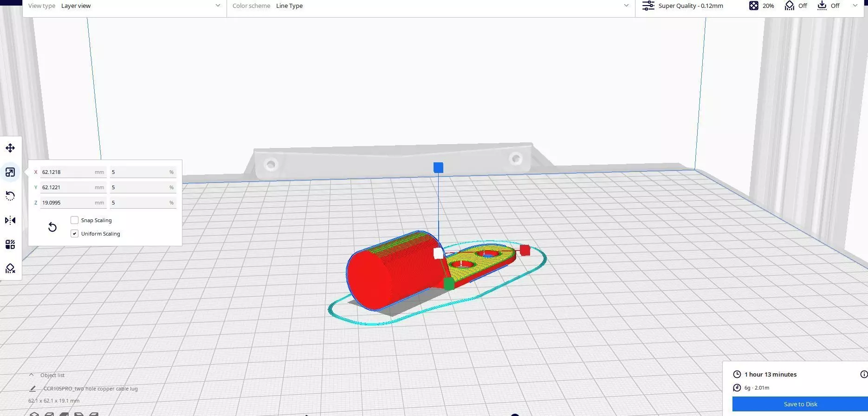Open the Color scheme dropdown
Image resolution: width=868 pixels, height=416 pixels.
coord(431,6)
